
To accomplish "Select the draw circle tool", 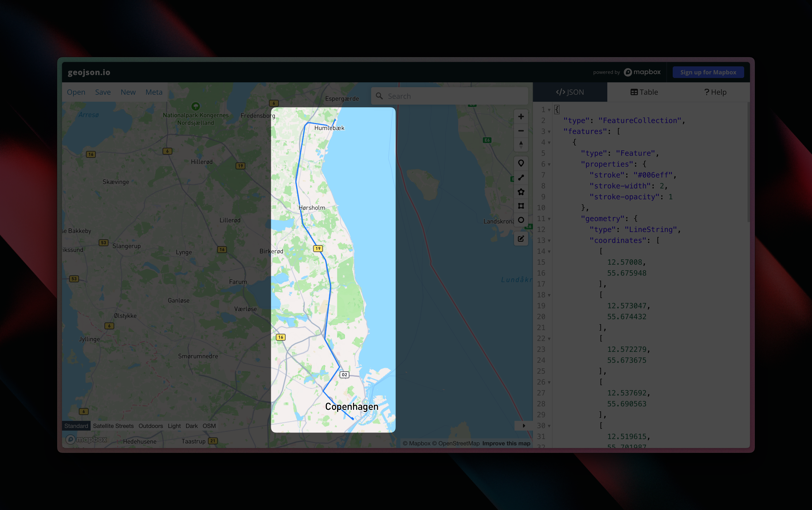I will [521, 220].
